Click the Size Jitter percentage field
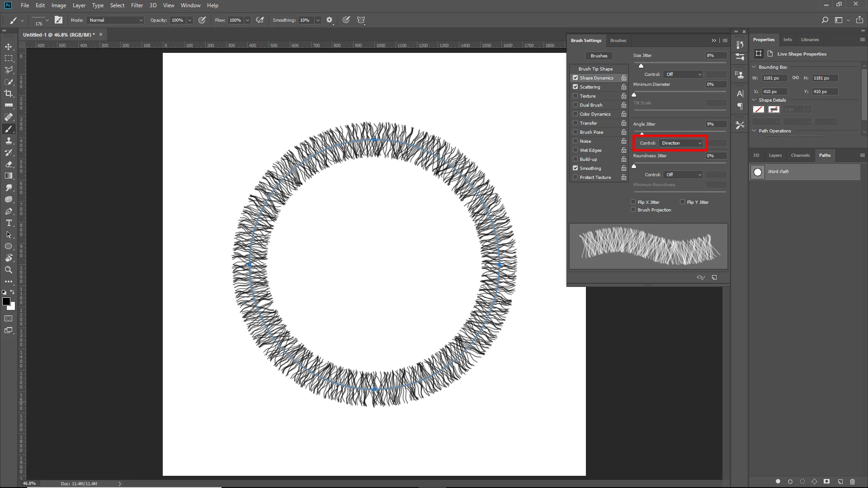 tap(715, 56)
